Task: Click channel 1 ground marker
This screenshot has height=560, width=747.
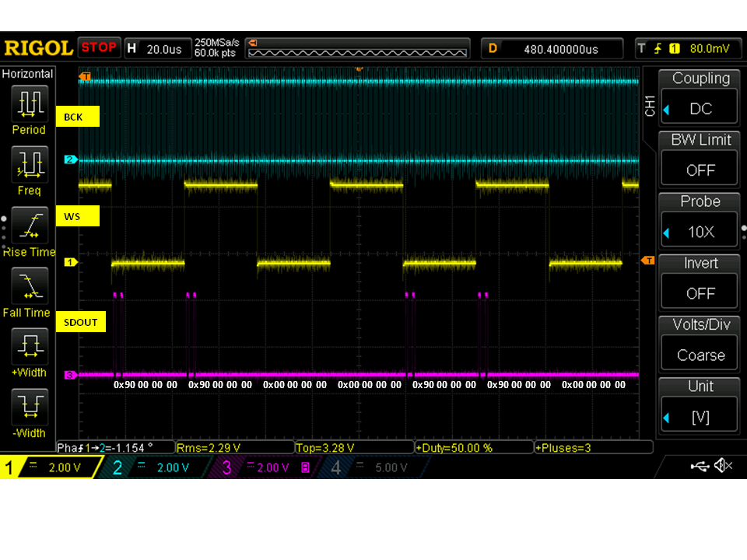Action: click(71, 262)
